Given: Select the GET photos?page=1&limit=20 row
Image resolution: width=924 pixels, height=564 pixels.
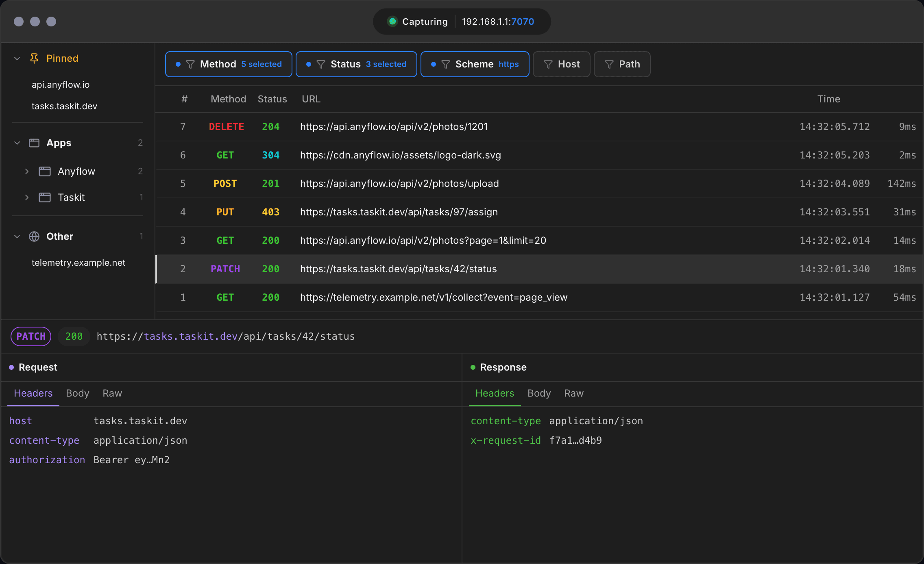Looking at the screenshot, I should (x=539, y=241).
